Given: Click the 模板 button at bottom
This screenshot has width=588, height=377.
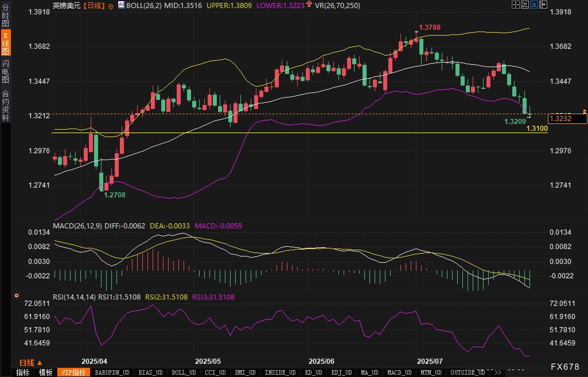Looking at the screenshot, I should click(46, 372).
